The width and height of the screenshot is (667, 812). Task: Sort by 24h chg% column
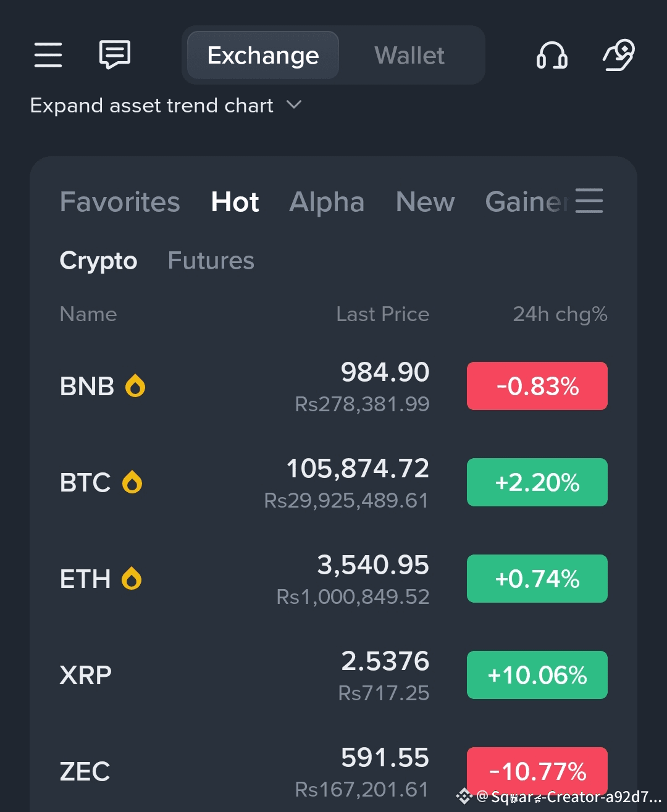pos(560,314)
